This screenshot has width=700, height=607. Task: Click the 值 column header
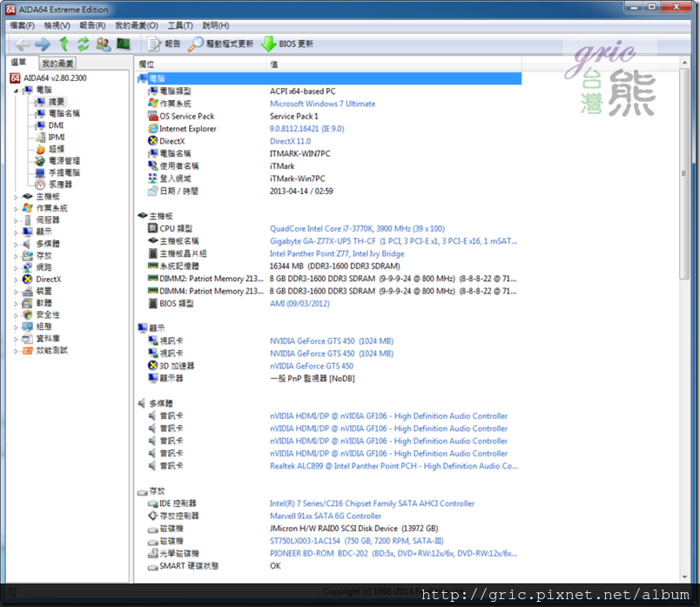394,64
